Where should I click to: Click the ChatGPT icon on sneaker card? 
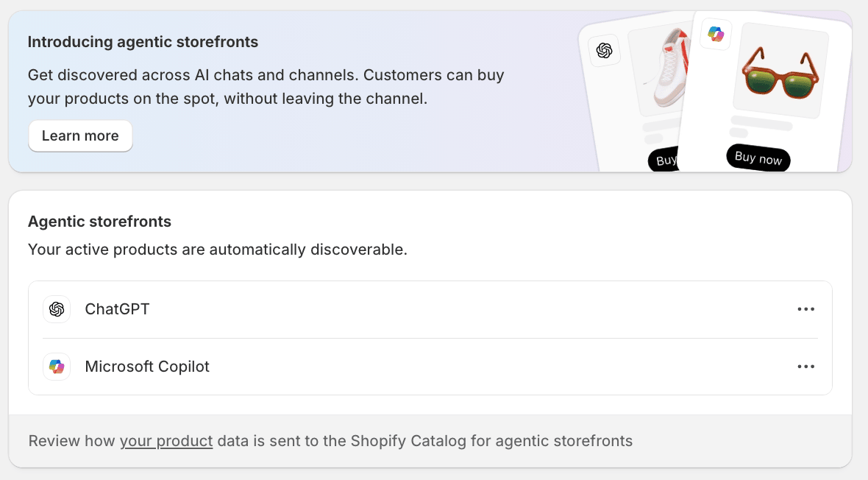click(604, 51)
